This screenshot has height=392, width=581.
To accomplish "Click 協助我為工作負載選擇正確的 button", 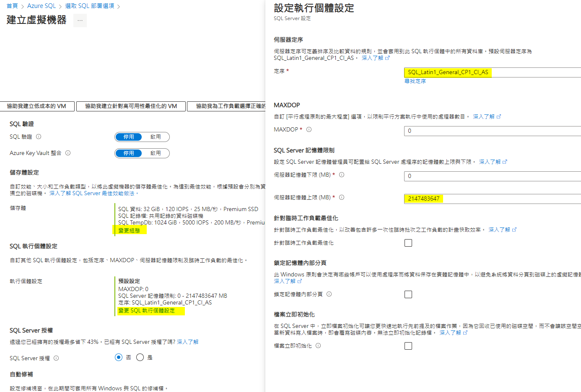I will (226, 106).
